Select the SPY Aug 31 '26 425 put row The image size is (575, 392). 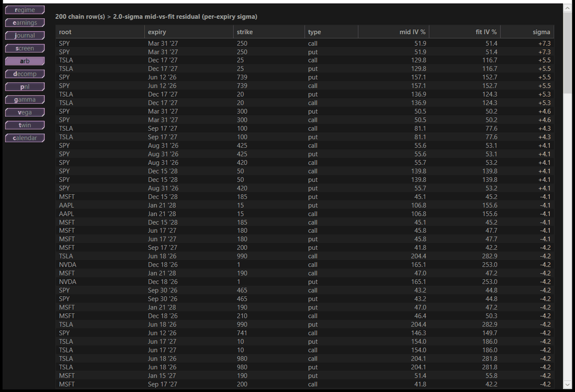click(305, 154)
